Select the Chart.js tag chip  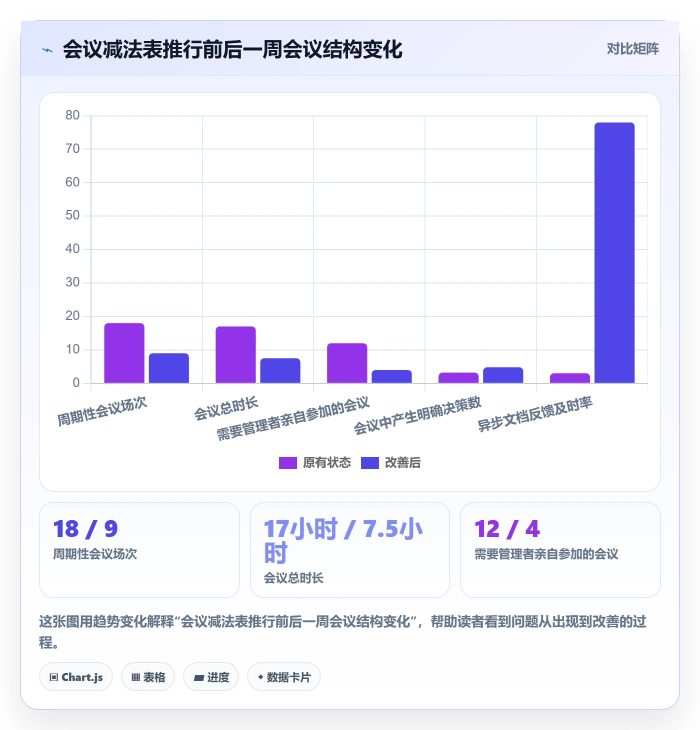pos(76,677)
